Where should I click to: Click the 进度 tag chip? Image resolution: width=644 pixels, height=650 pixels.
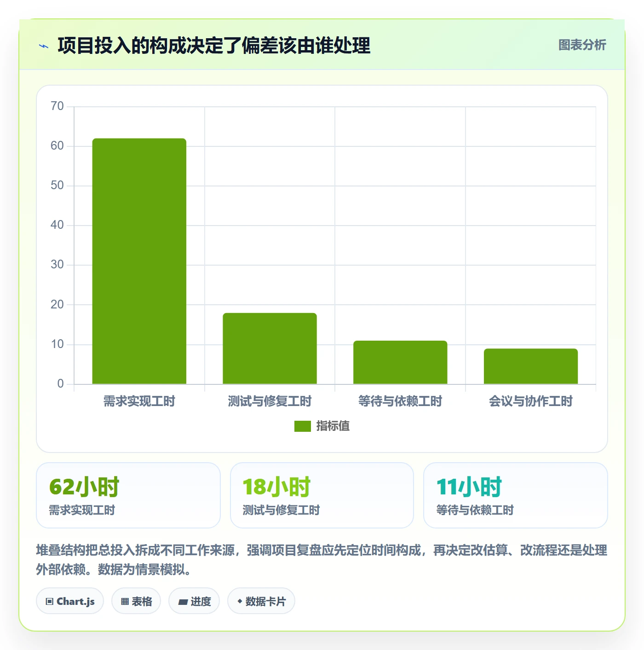[x=194, y=601]
